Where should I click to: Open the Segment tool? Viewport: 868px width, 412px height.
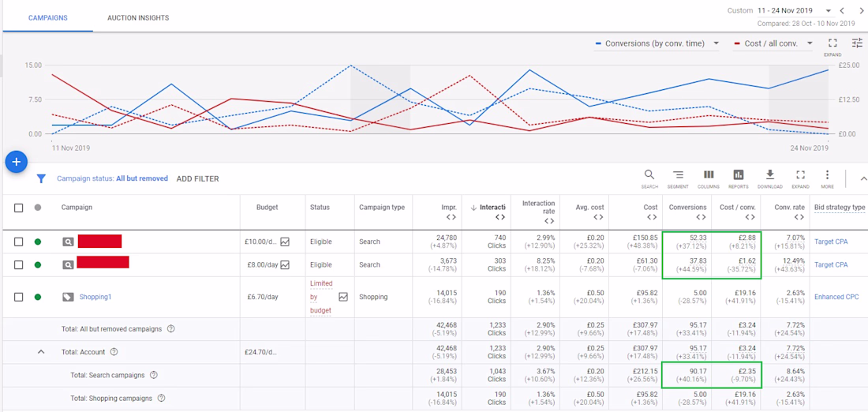[678, 178]
